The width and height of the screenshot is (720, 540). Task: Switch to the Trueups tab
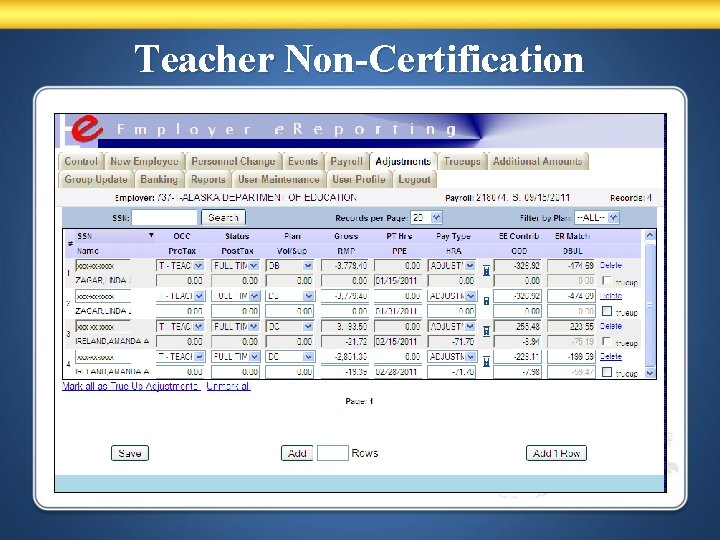(x=462, y=161)
